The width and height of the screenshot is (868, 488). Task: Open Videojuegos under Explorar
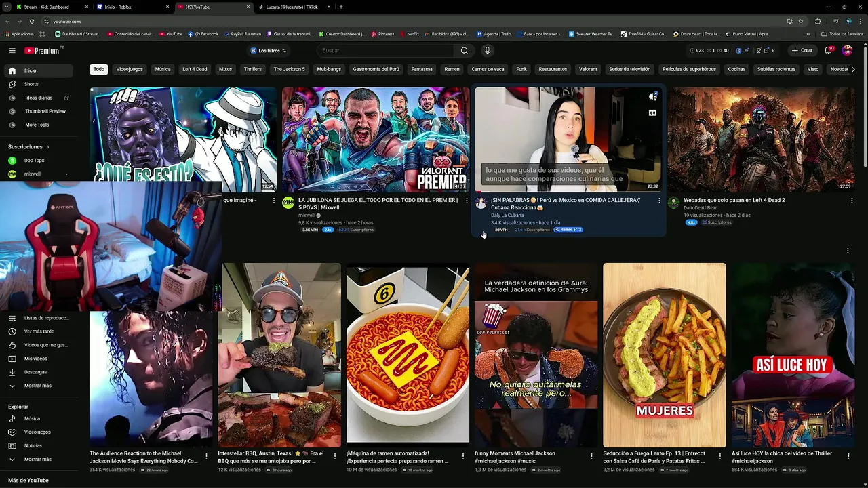point(38,432)
